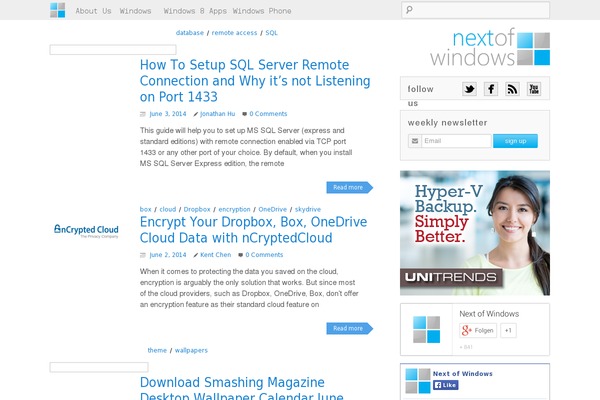Open the OneDrive tag link
Image resolution: width=600 pixels, height=400 pixels.
click(272, 209)
